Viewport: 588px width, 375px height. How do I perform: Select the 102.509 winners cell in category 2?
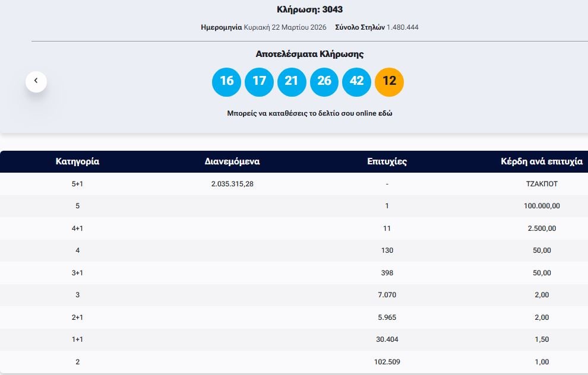pos(387,362)
